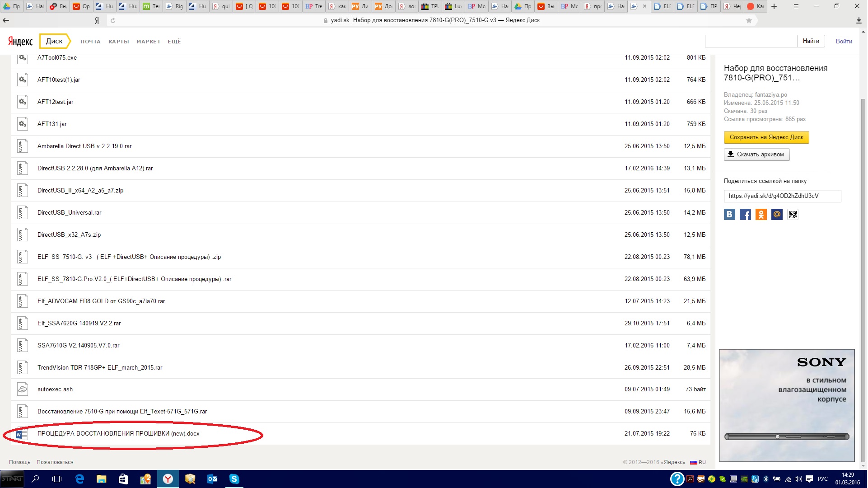Screen dimensions: 868x488
Task: Click the bookmark star in address bar
Action: [x=749, y=20]
